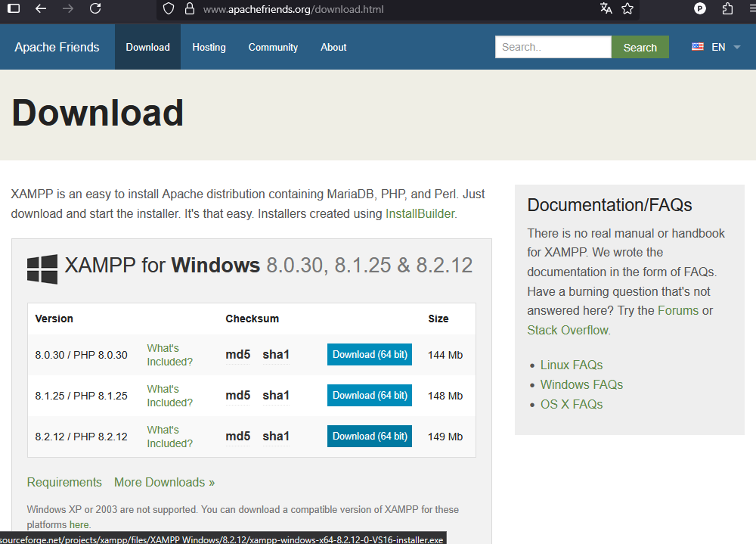
Task: Click the 'Documentation/FAQs' heading
Action: coord(609,205)
